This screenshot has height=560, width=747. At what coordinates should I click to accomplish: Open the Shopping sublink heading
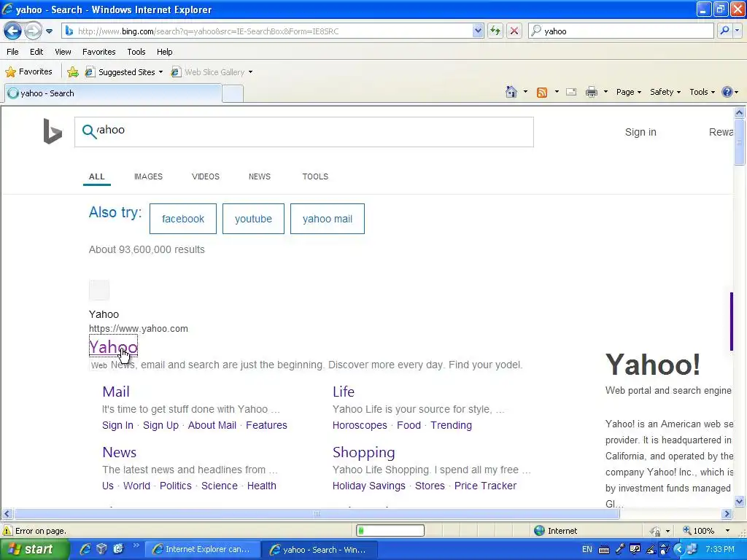click(363, 452)
